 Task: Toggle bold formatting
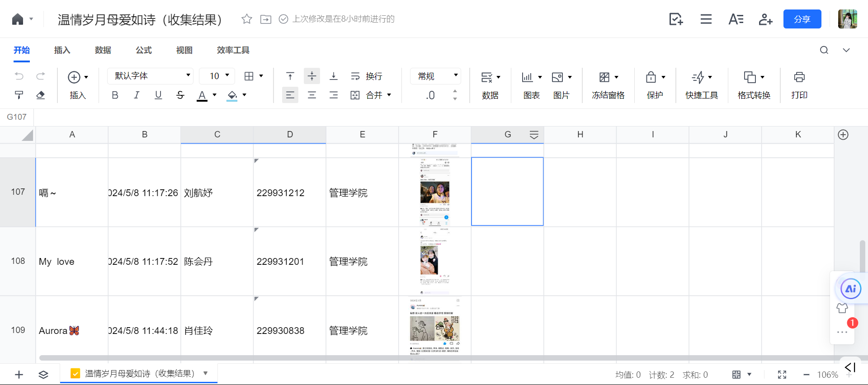(115, 95)
